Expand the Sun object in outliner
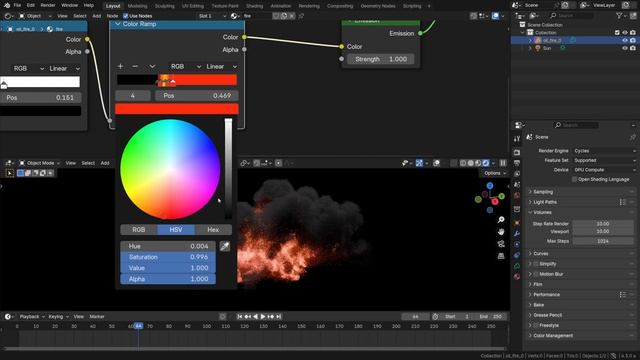Screen dimensions: 640x360 tap(530, 48)
